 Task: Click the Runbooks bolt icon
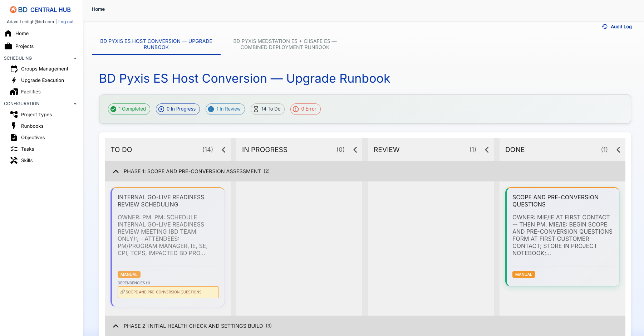[x=14, y=126]
